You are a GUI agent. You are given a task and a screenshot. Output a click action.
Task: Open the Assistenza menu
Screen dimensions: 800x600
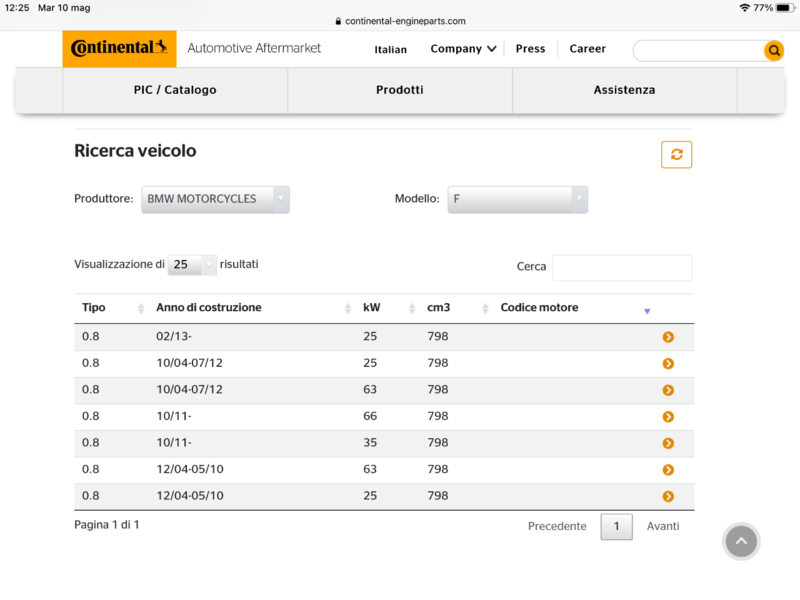(624, 90)
